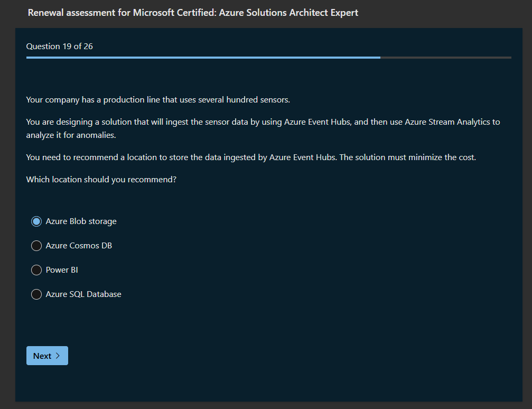The height and width of the screenshot is (409, 532).
Task: Select the Azure Blob storage radio button
Action: (36, 221)
